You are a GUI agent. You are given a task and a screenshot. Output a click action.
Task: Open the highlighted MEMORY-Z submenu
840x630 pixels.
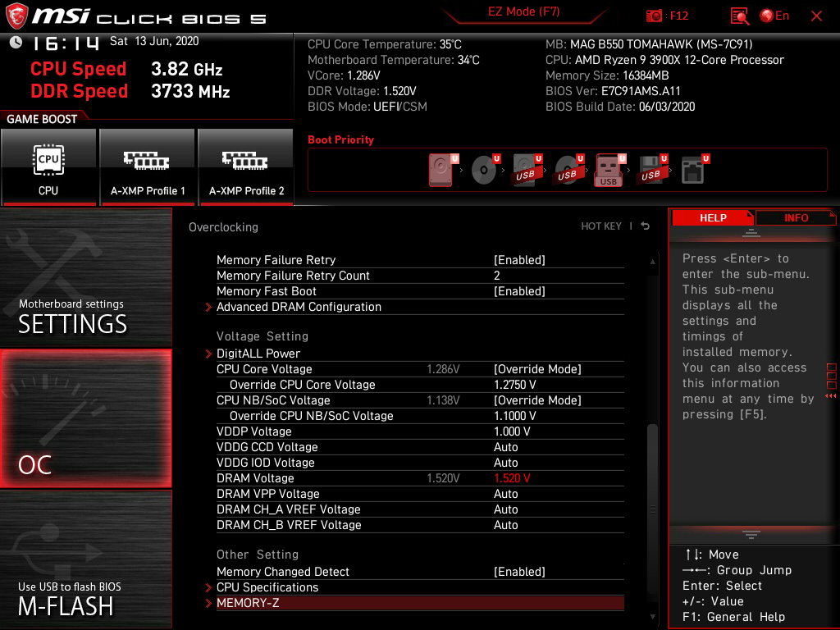click(x=420, y=603)
